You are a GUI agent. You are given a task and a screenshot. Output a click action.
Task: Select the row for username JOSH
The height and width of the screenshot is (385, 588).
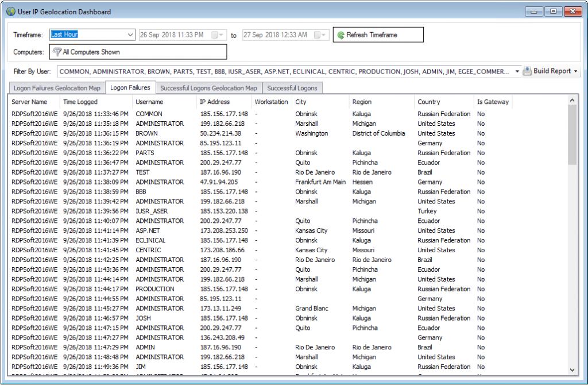172,318
